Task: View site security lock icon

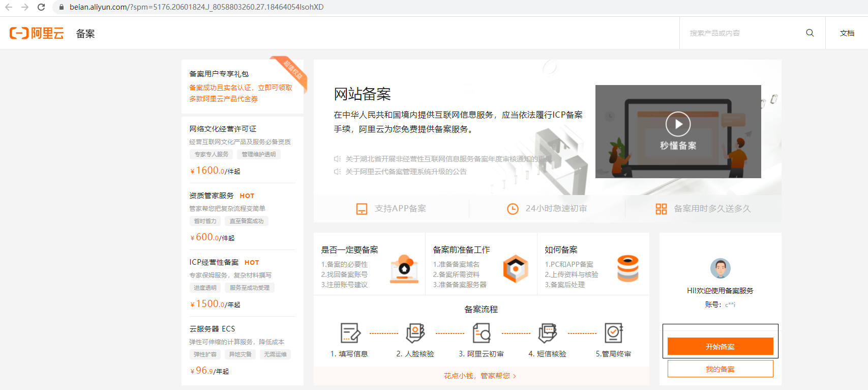Action: (x=62, y=7)
